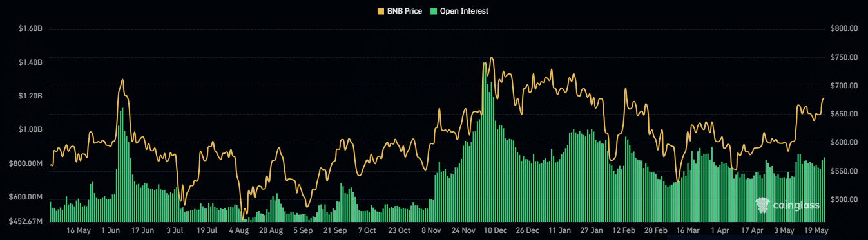Viewport: 868px width, 240px height.
Task: Select the $550.00 right axis label
Action: point(844,171)
